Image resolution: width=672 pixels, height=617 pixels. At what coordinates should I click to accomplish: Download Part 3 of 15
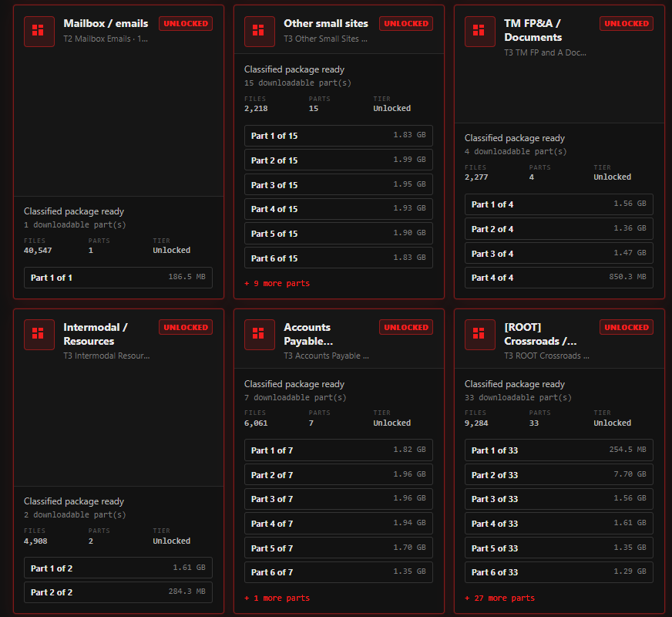(338, 184)
